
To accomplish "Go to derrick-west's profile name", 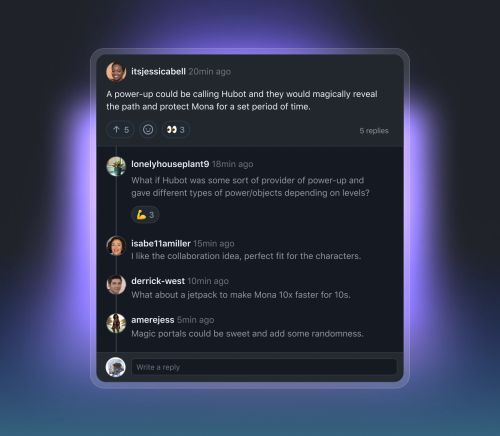I will 158,281.
